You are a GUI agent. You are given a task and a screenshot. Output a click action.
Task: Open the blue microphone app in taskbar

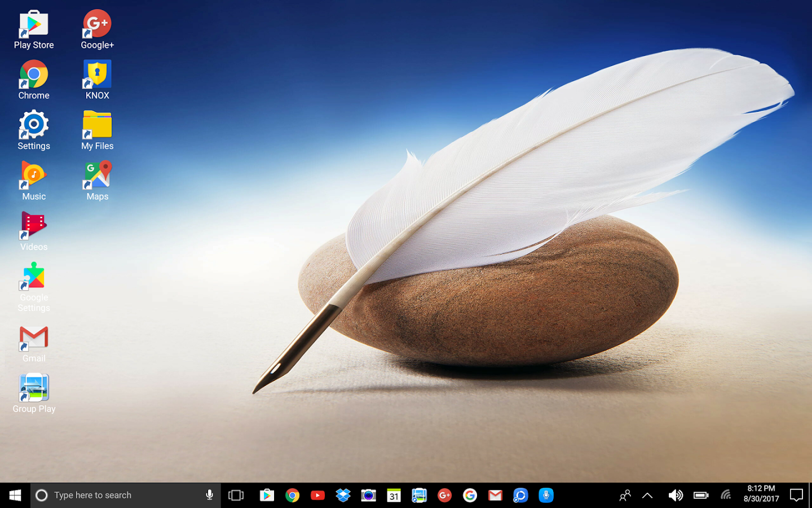coord(546,495)
